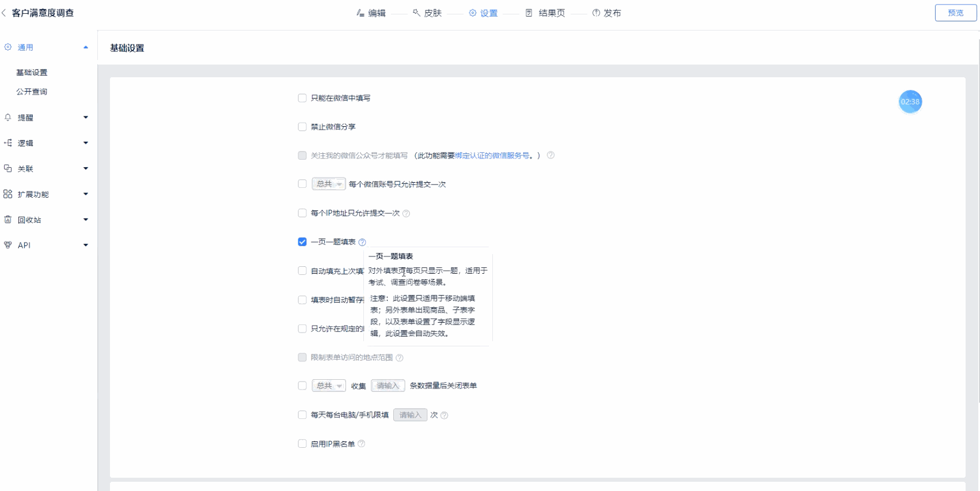980x491 pixels.
Task: Enable 只能在微信中填写 checkbox
Action: (x=302, y=98)
